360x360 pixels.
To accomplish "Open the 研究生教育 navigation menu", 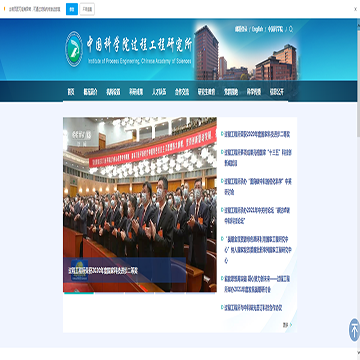I will tap(206, 92).
